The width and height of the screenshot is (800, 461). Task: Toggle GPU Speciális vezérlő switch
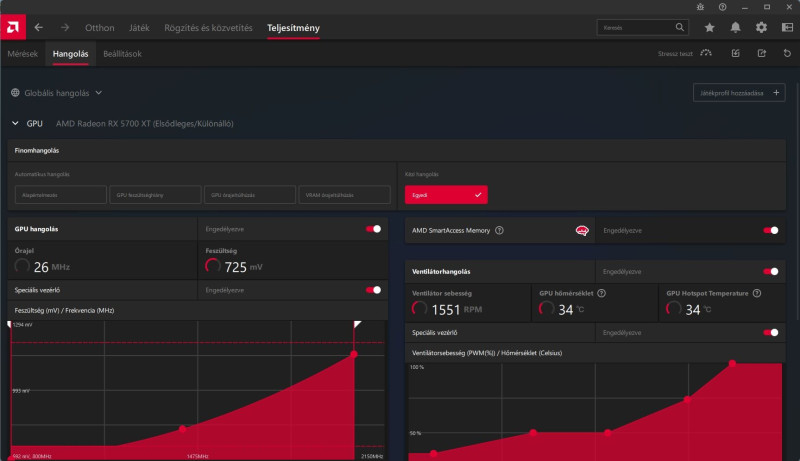[373, 290]
